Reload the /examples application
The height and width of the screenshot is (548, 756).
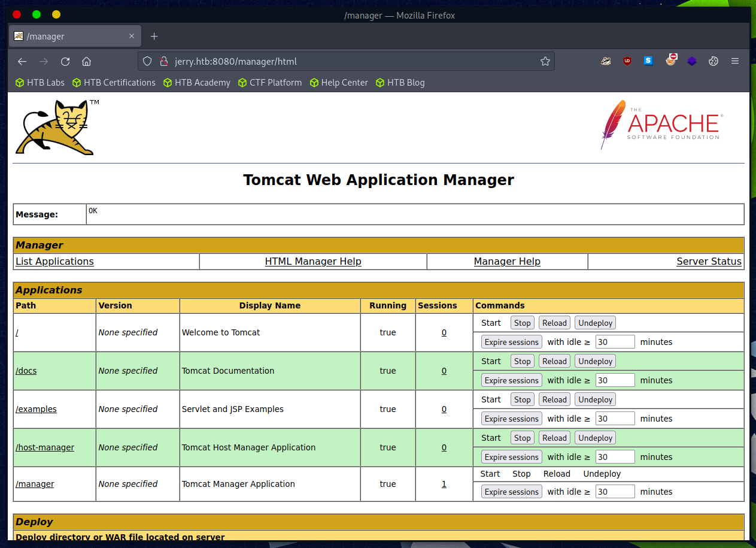point(554,399)
